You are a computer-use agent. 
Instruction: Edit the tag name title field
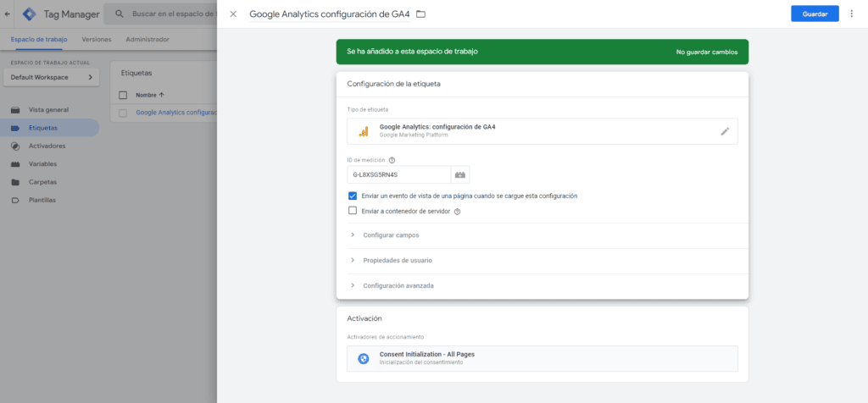click(x=330, y=14)
